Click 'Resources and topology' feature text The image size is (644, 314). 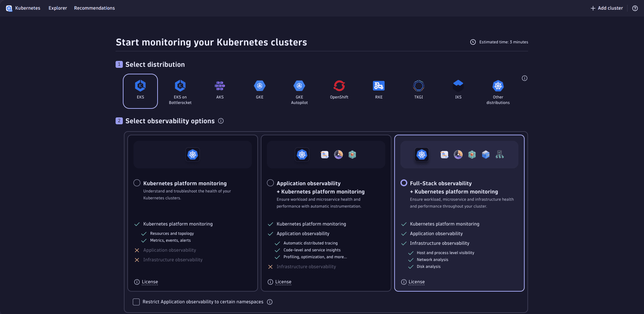pyautogui.click(x=172, y=233)
